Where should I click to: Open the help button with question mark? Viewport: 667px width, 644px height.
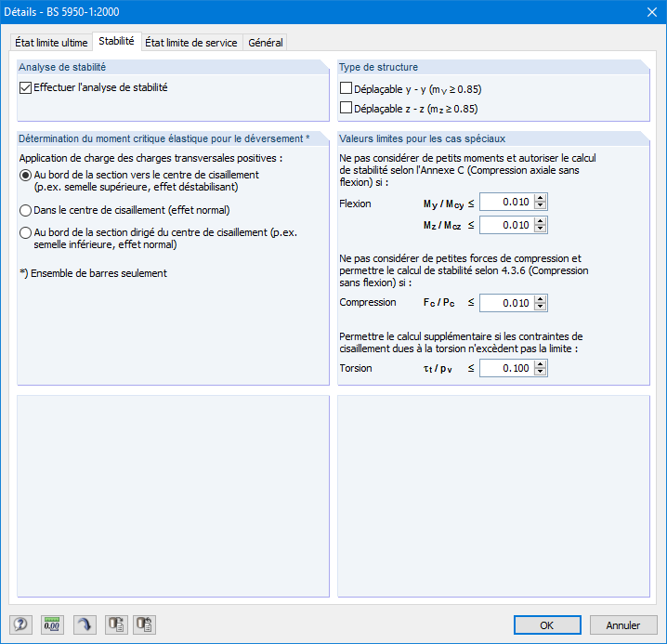(x=20, y=624)
